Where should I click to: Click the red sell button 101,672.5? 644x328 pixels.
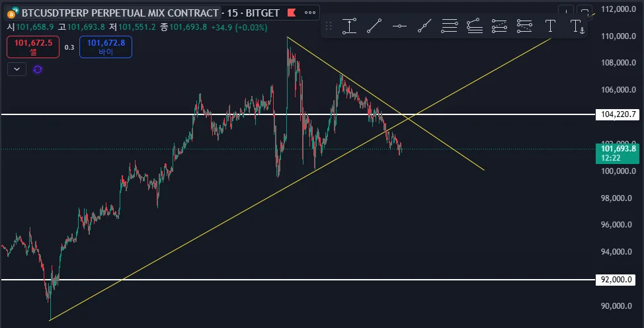33,47
